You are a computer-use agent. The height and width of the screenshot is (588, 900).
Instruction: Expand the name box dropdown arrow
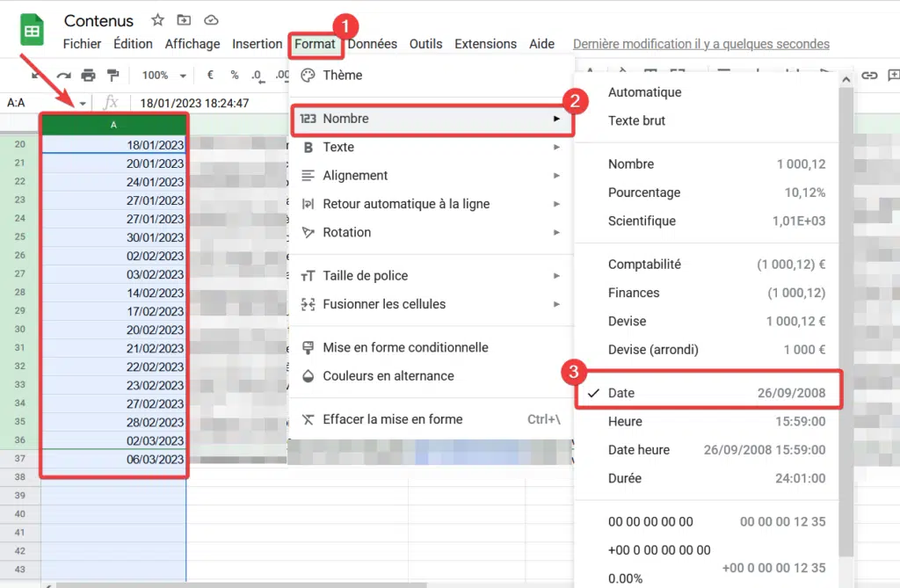pos(83,103)
